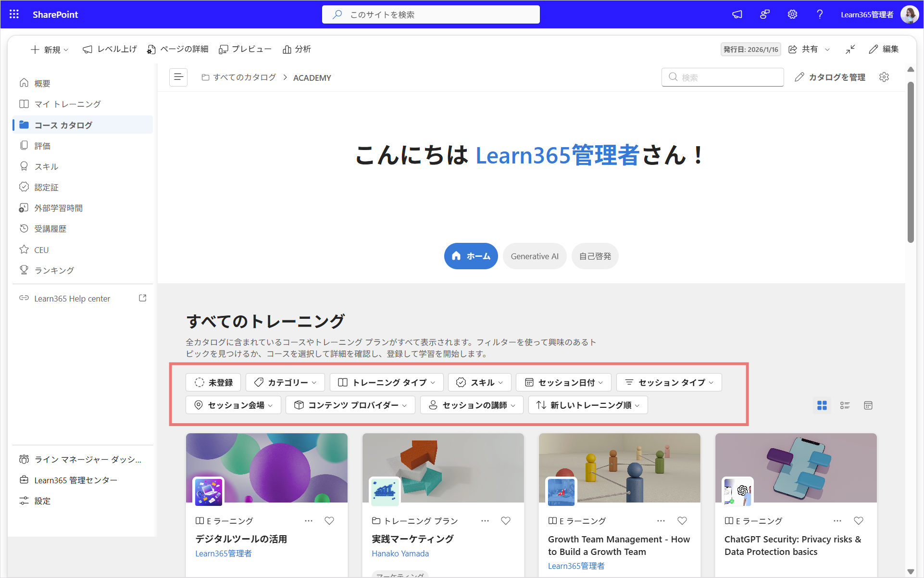Favorite the 実践マーケティング heart icon
The width and height of the screenshot is (924, 578).
(506, 521)
